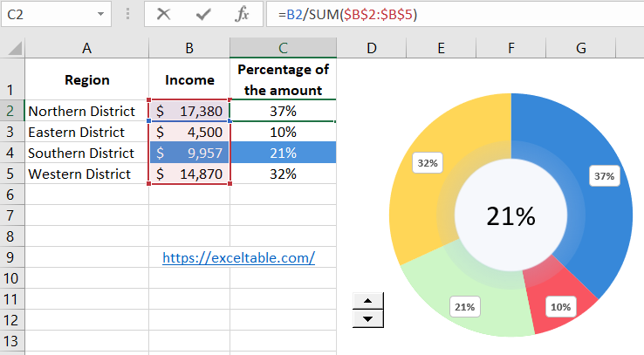644x355 pixels.
Task: Expand the Name Box dropdown arrow
Action: [x=103, y=15]
